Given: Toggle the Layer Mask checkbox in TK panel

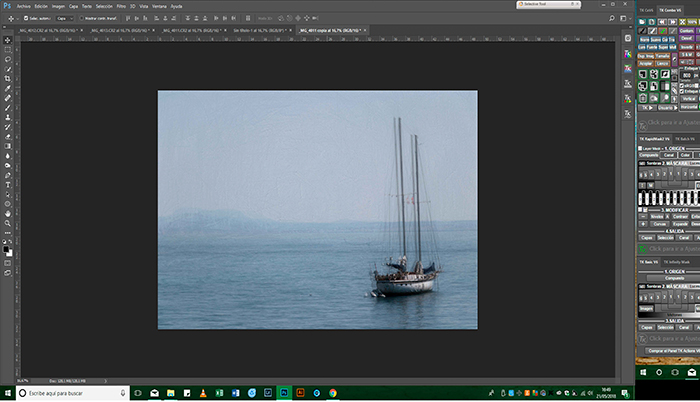Looking at the screenshot, I should (x=641, y=148).
